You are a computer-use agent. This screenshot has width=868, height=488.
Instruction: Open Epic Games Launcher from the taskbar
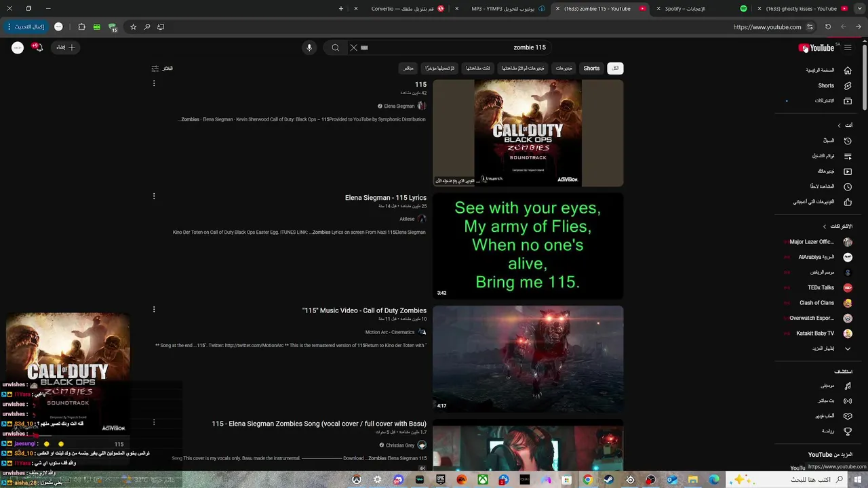[x=441, y=480]
